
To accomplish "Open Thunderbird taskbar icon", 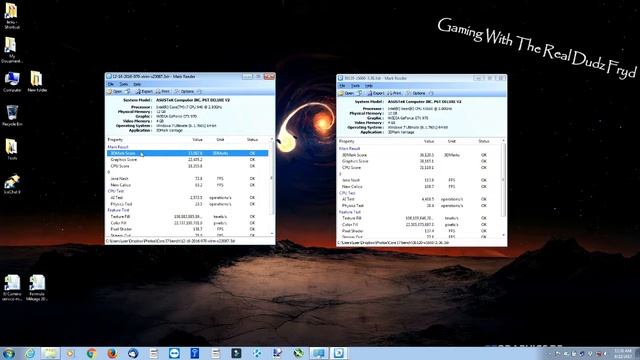I will pyautogui.click(x=133, y=353).
